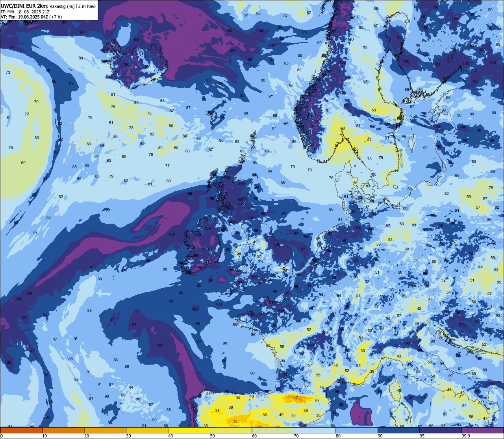This screenshot has height=439, width=504.
Task: Click the legend tick label "95"
Action: 422,436
